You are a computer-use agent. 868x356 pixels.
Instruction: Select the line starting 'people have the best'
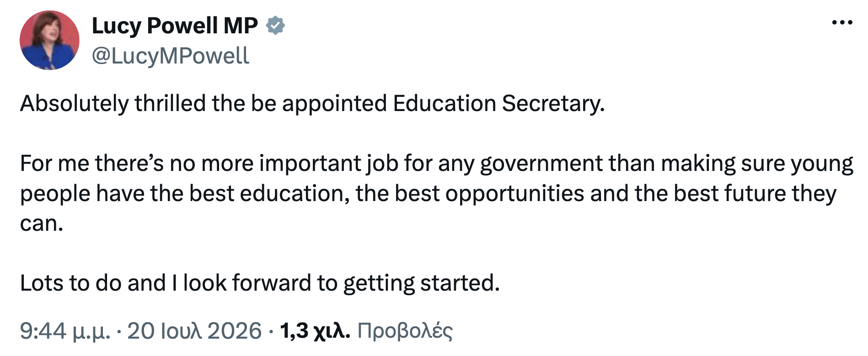428,194
